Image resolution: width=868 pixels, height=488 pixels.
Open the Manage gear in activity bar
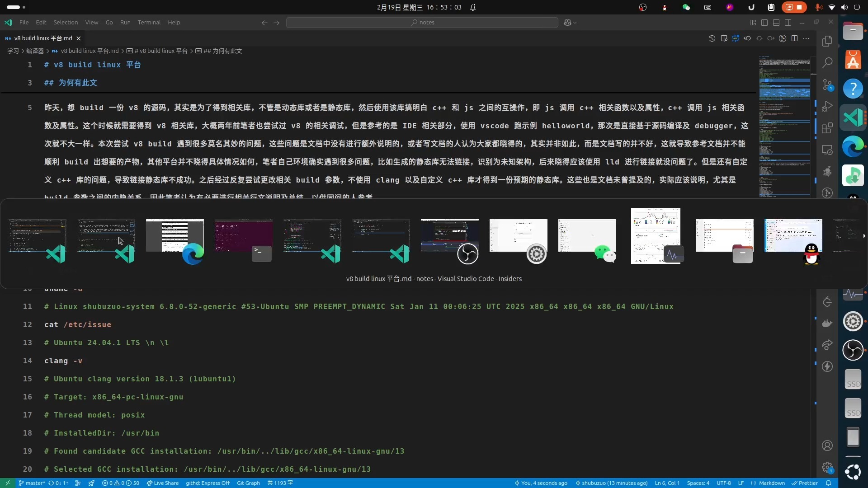pyautogui.click(x=827, y=467)
